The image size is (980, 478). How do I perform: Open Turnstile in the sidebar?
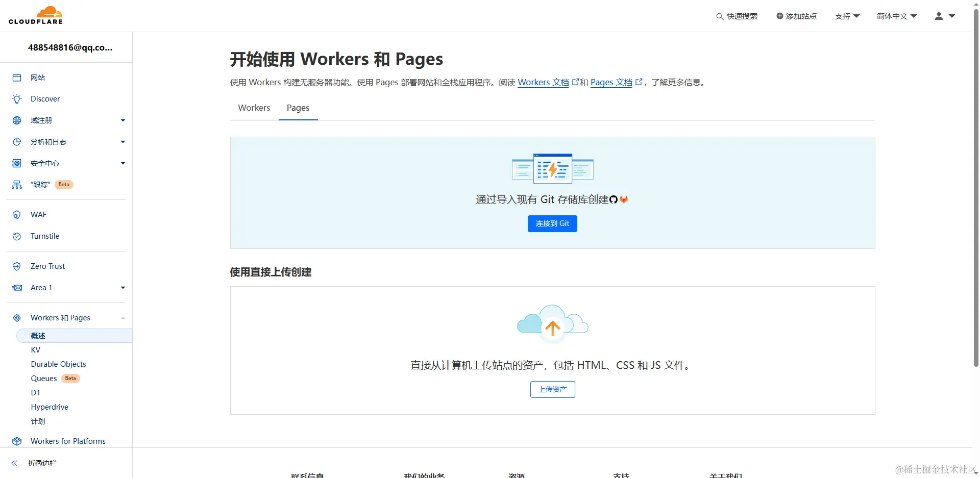coord(45,236)
